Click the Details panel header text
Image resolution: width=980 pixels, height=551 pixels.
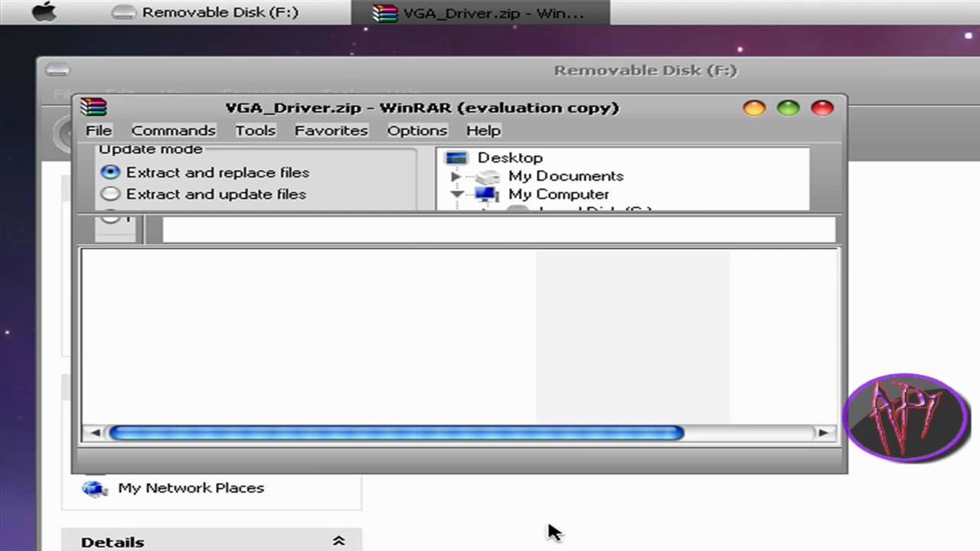113,542
